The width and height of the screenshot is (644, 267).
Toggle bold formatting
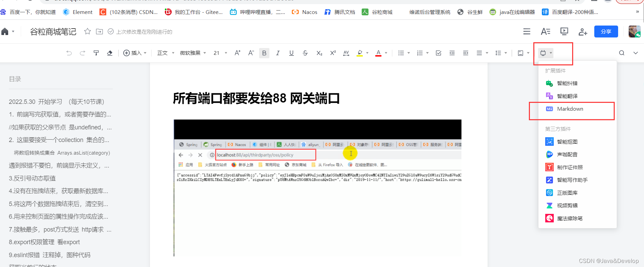coord(264,53)
